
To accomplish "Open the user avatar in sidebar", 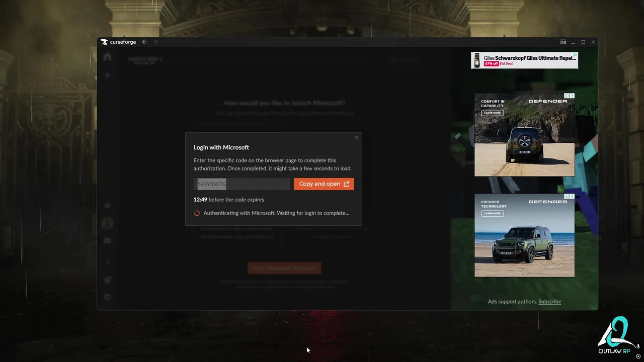I will pos(107,223).
